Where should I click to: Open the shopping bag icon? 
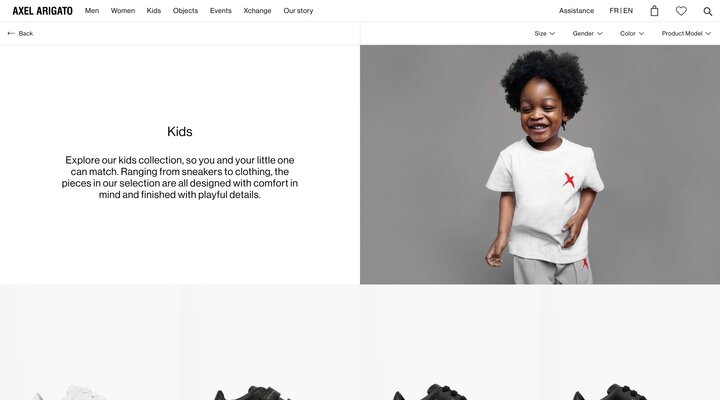tap(654, 11)
